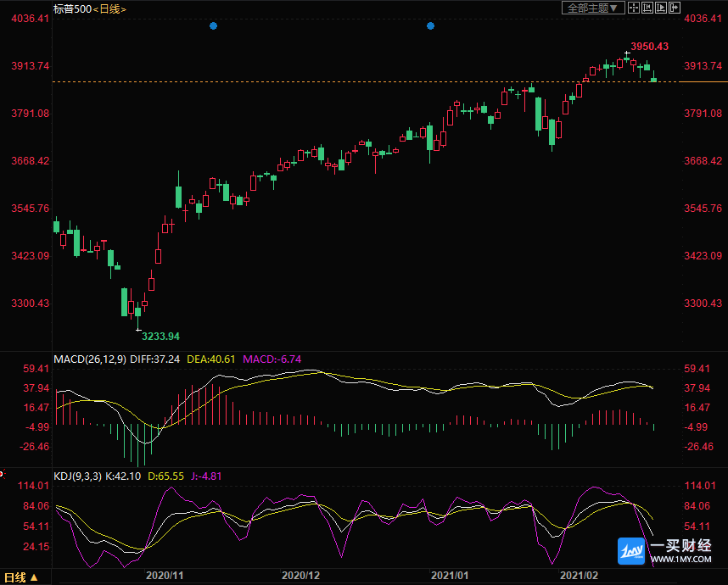Click the 2020/12 date on time axis
Image resolution: width=728 pixels, height=585 pixels.
301,576
